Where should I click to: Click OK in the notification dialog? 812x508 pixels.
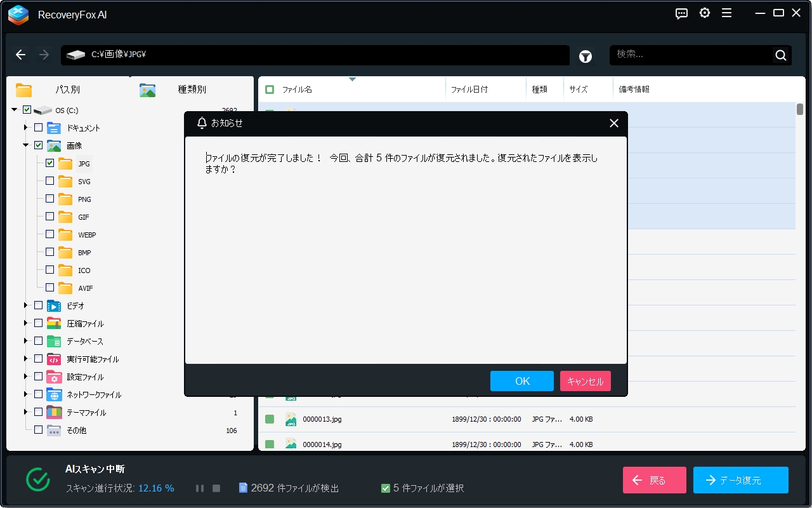[x=521, y=381]
